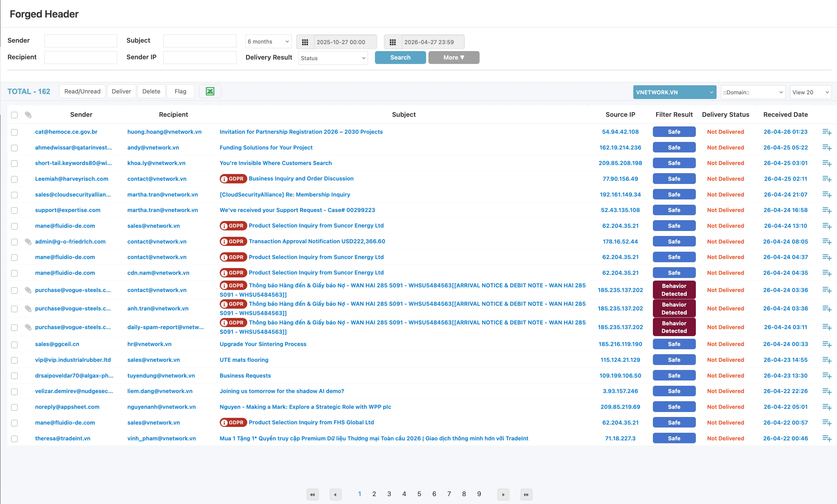
Task: Click the Search button
Action: pyautogui.click(x=400, y=57)
